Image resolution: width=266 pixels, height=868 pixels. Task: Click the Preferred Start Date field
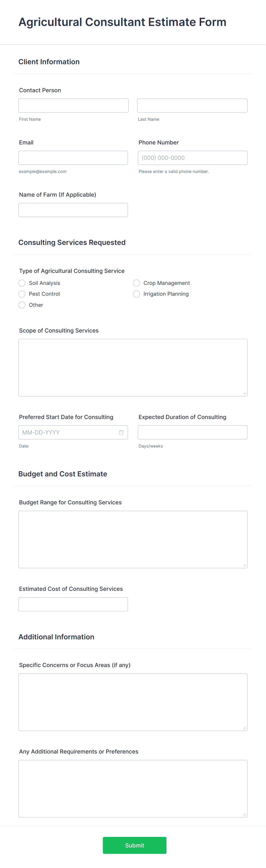tap(73, 432)
